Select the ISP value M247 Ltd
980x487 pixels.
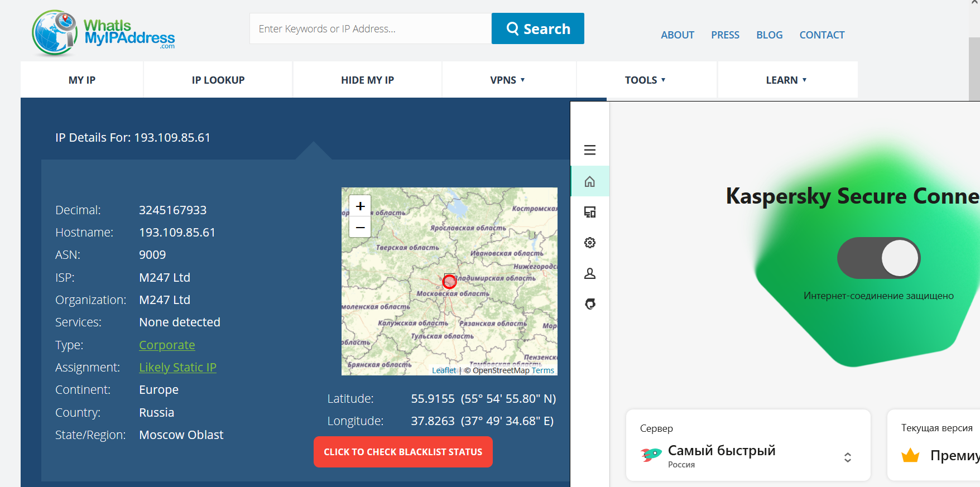(165, 277)
